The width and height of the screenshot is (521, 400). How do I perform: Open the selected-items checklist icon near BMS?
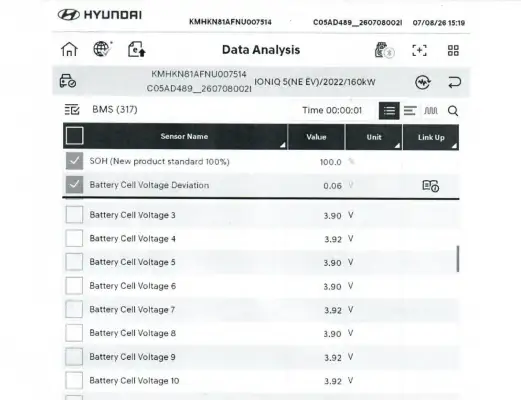[x=72, y=110]
